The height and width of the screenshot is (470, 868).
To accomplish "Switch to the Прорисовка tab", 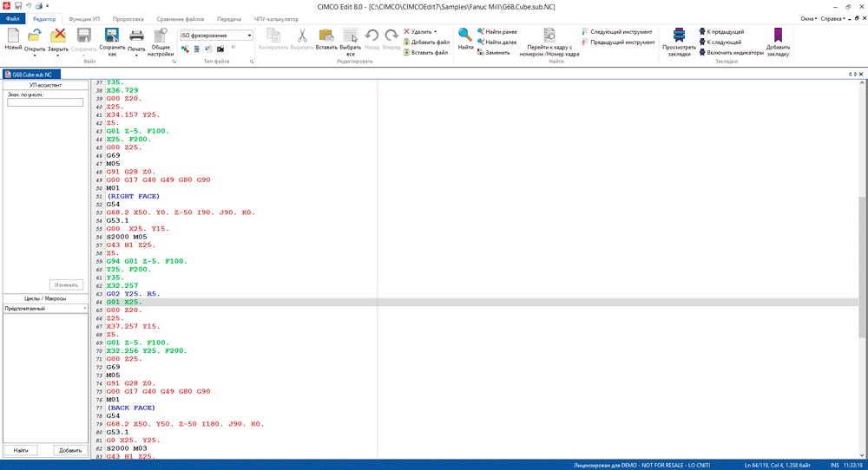I will pos(128,19).
